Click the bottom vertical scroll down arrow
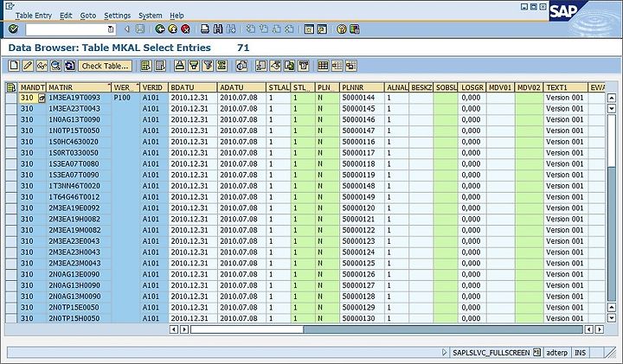The height and width of the screenshot is (364, 623). coord(612,317)
